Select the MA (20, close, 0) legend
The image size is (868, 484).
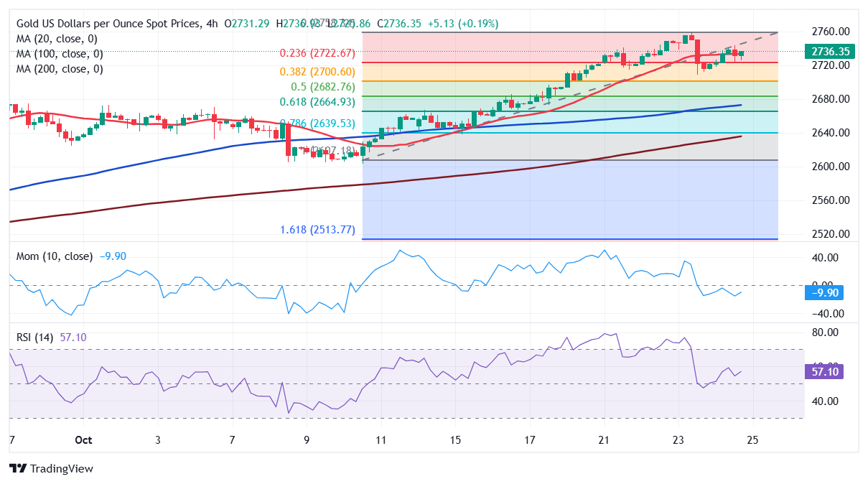pos(57,39)
